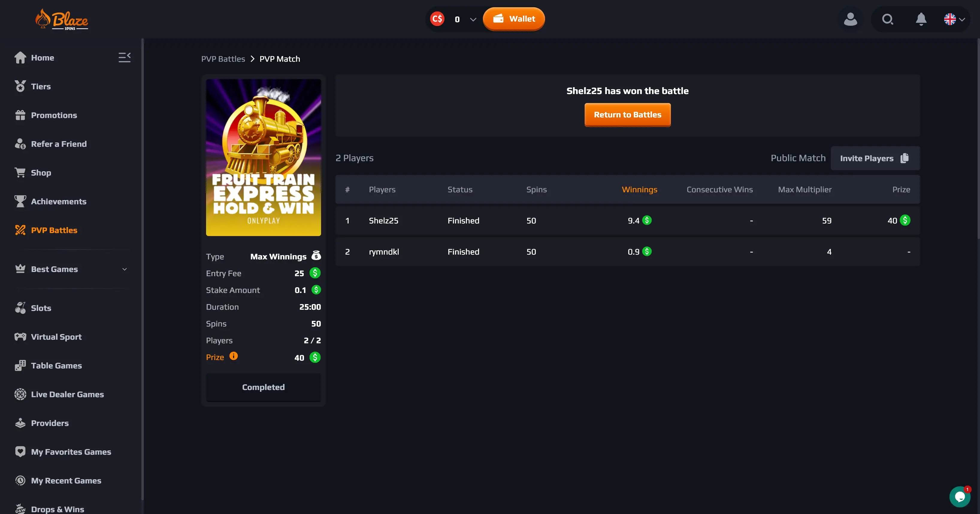Click Return to Battles button
The image size is (980, 514).
pyautogui.click(x=627, y=115)
